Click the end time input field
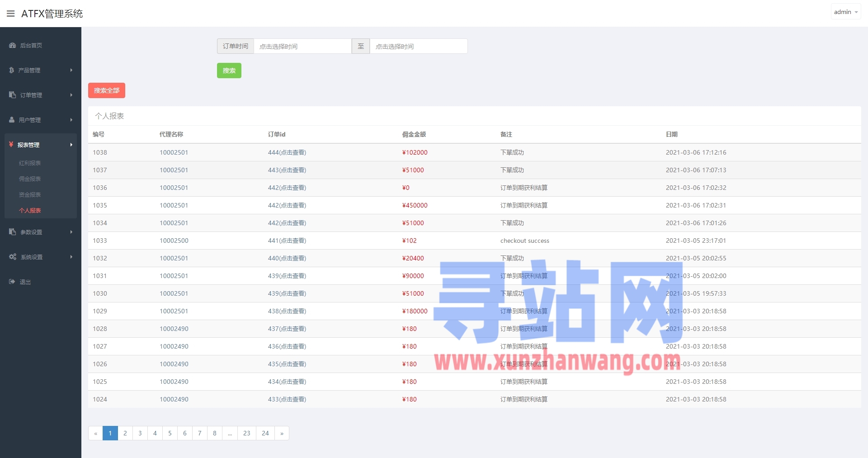 pos(419,46)
